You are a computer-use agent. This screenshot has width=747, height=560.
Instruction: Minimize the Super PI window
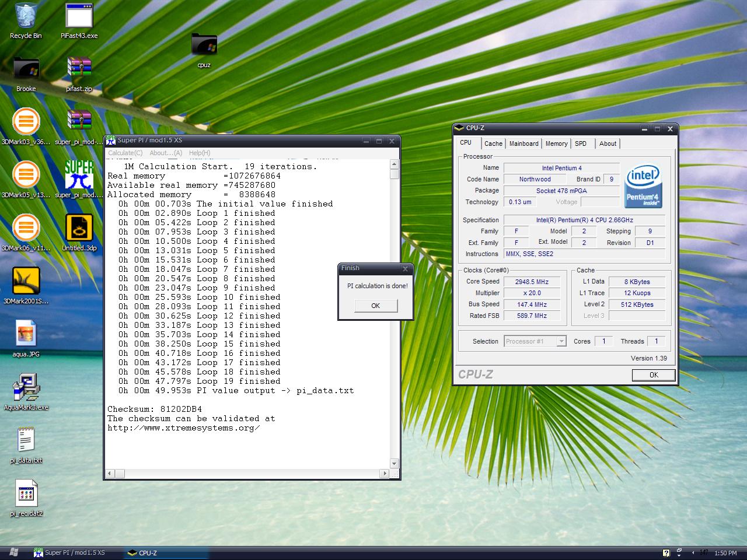pos(366,141)
